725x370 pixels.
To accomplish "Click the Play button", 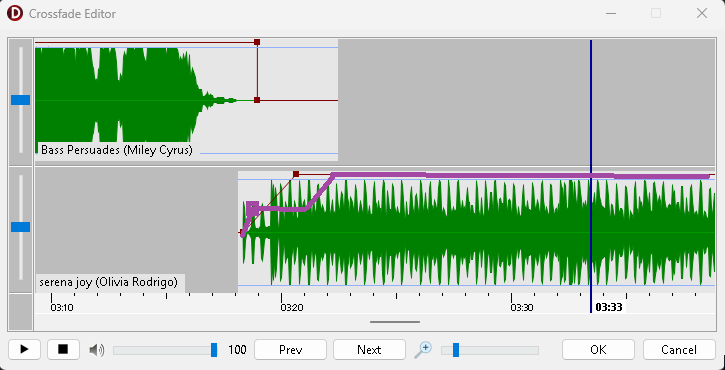I will [24, 350].
